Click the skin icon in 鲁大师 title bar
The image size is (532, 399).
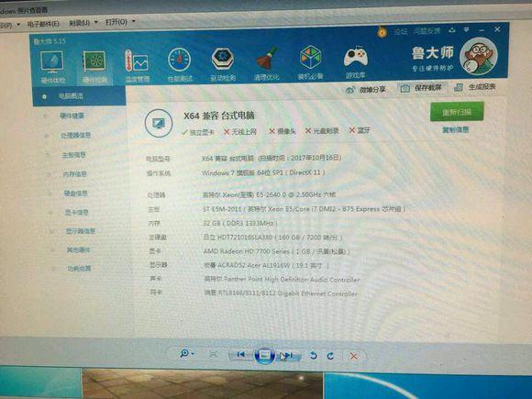pos(451,30)
